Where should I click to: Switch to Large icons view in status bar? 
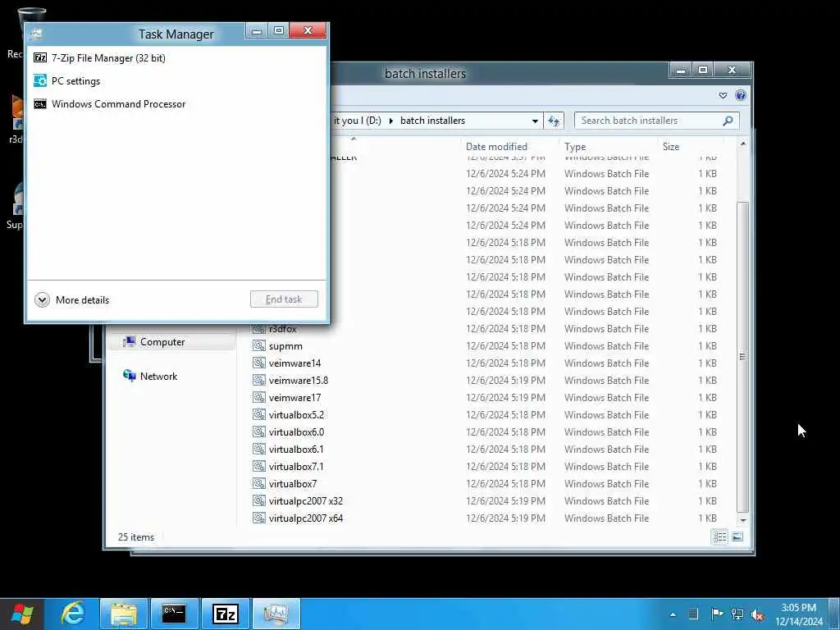737,536
